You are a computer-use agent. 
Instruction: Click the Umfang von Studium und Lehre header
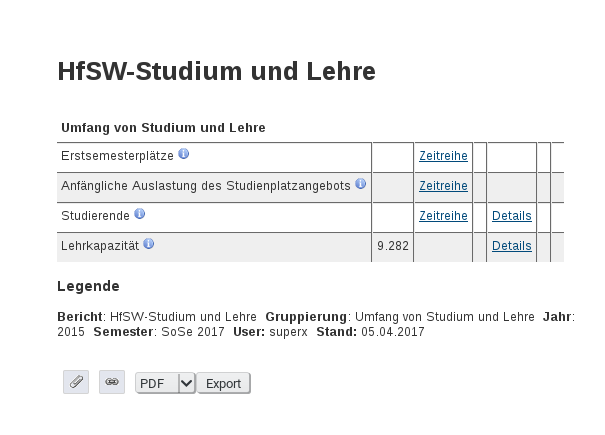(163, 128)
